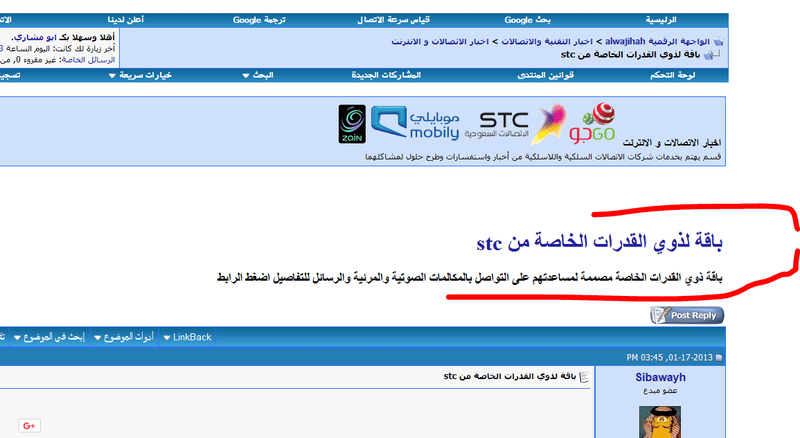800x438 pixels.
Task: Click the post date 01-17-2013 03:45 PM
Action: point(669,358)
